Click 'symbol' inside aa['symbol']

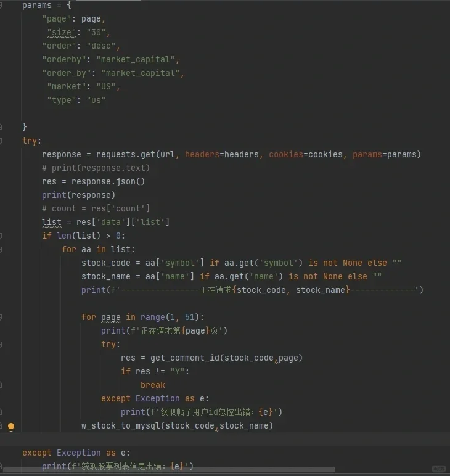pyautogui.click(x=179, y=263)
